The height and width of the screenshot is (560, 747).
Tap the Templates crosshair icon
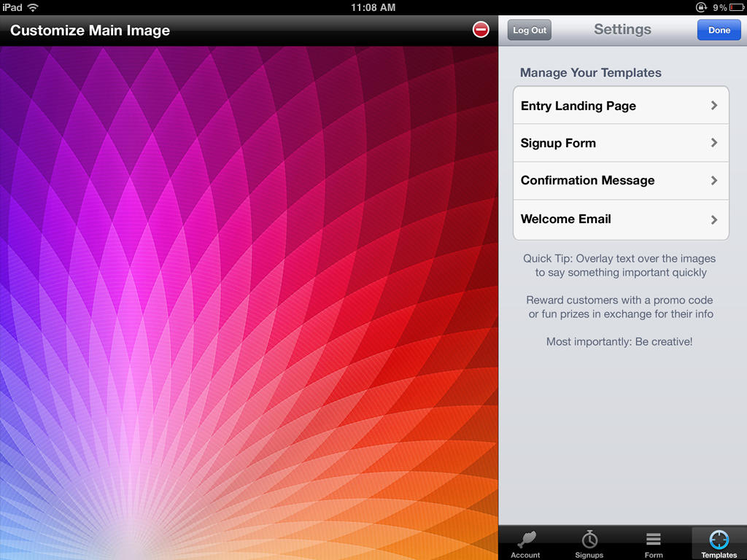click(x=719, y=540)
